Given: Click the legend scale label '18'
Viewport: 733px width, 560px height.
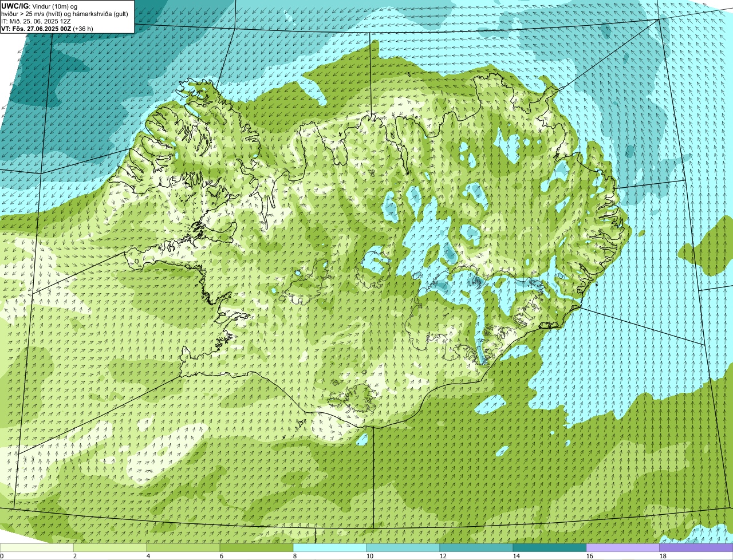Looking at the screenshot, I should point(663,556).
